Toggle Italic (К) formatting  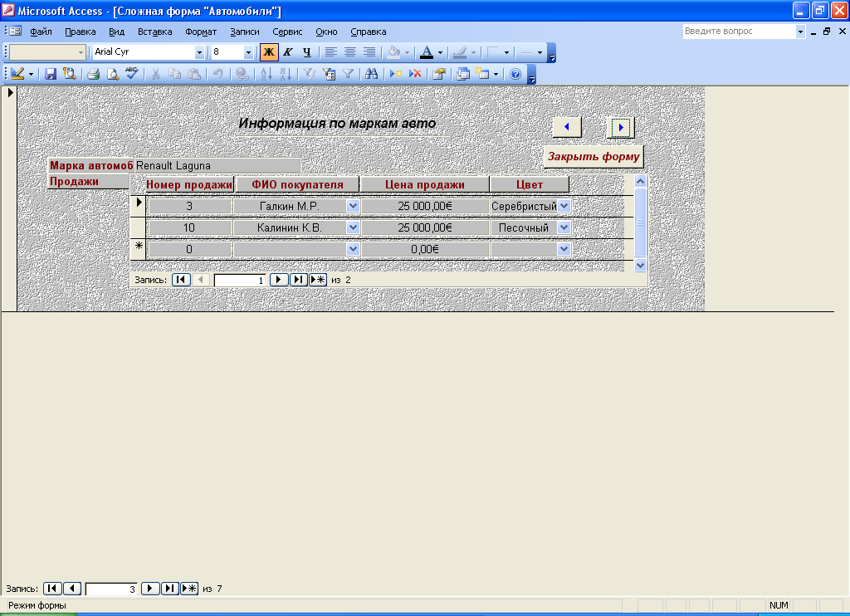click(x=288, y=52)
